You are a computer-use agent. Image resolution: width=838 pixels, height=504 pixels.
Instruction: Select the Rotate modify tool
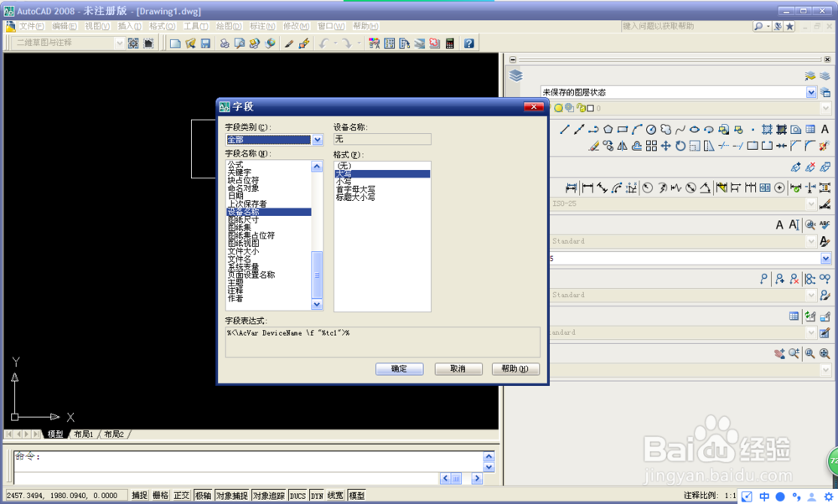click(680, 146)
